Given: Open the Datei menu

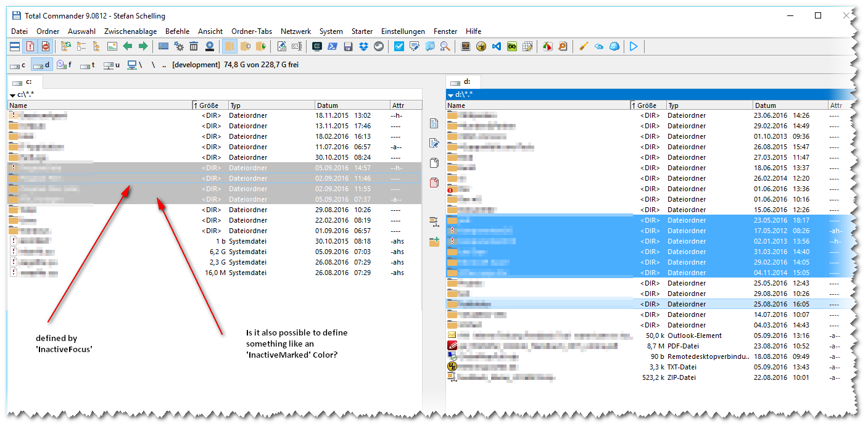Looking at the screenshot, I should click(20, 31).
